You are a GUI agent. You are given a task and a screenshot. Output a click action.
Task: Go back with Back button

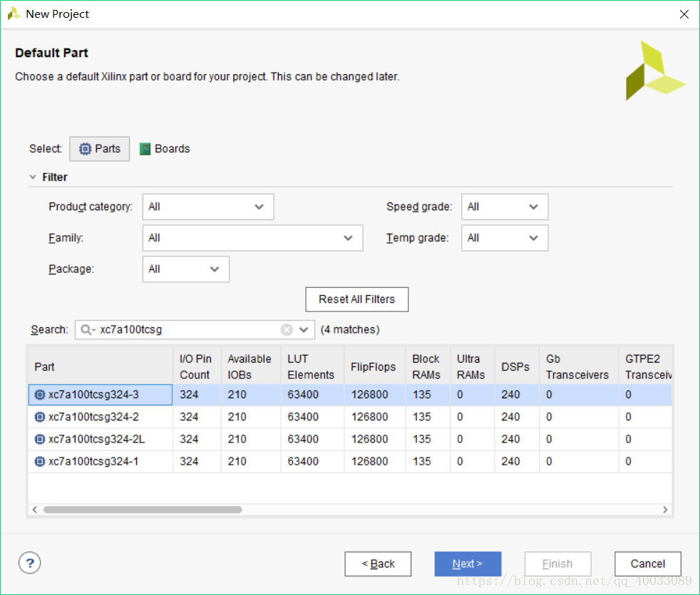click(x=378, y=564)
